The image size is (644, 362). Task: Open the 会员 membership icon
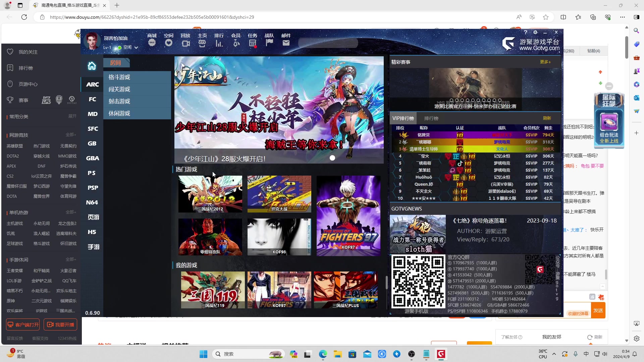(x=236, y=40)
